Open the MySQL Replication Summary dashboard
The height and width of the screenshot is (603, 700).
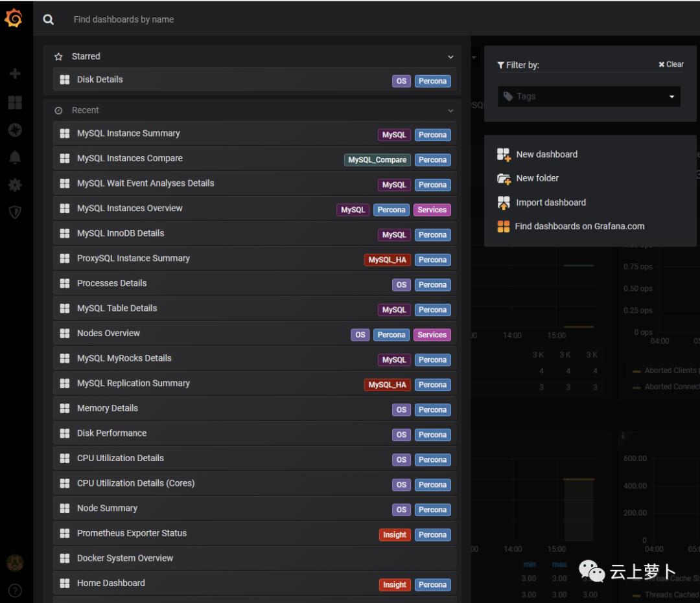point(255,383)
